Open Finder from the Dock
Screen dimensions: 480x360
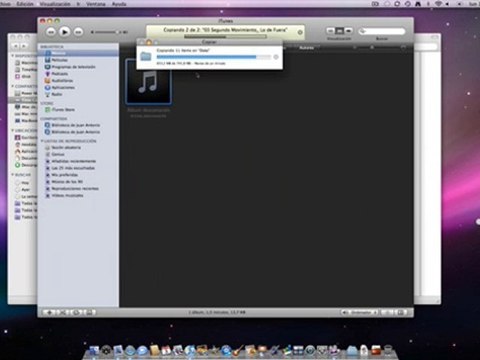point(95,351)
